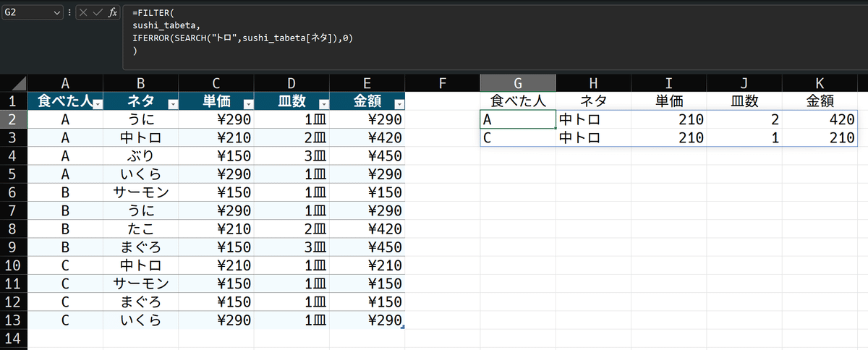
Task: Open the ネタ column filter dropdown
Action: click(x=173, y=103)
